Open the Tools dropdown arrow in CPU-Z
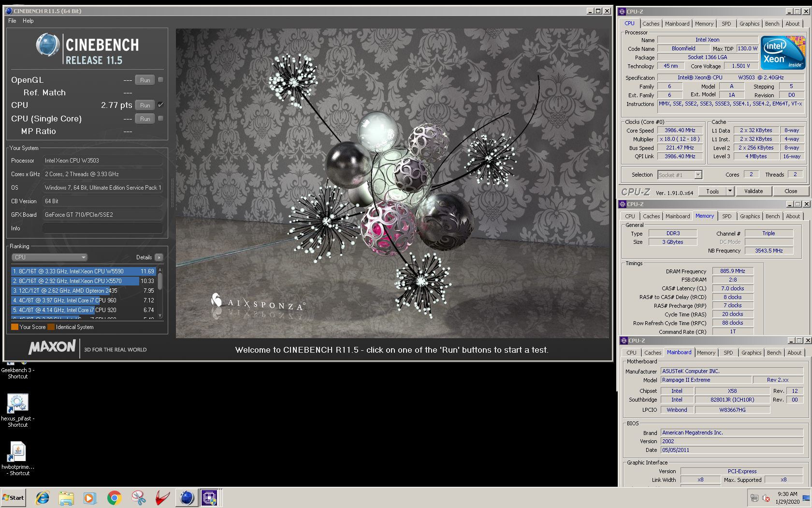This screenshot has height=508, width=812. (x=730, y=191)
